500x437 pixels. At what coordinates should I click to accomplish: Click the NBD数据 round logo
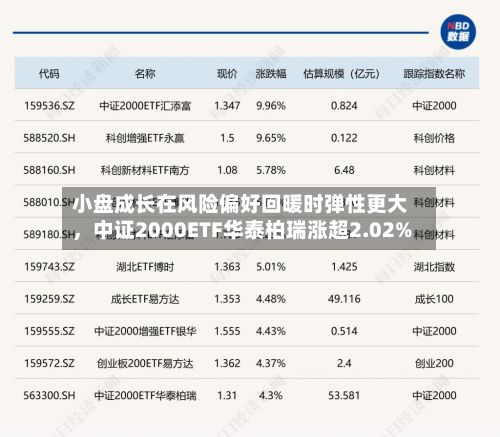tap(458, 32)
